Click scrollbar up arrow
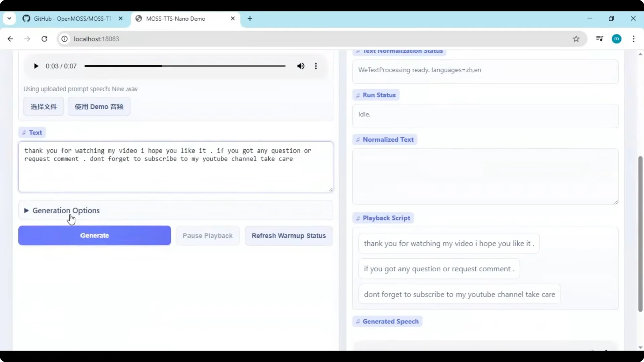This screenshot has height=362, width=644. [640, 54]
